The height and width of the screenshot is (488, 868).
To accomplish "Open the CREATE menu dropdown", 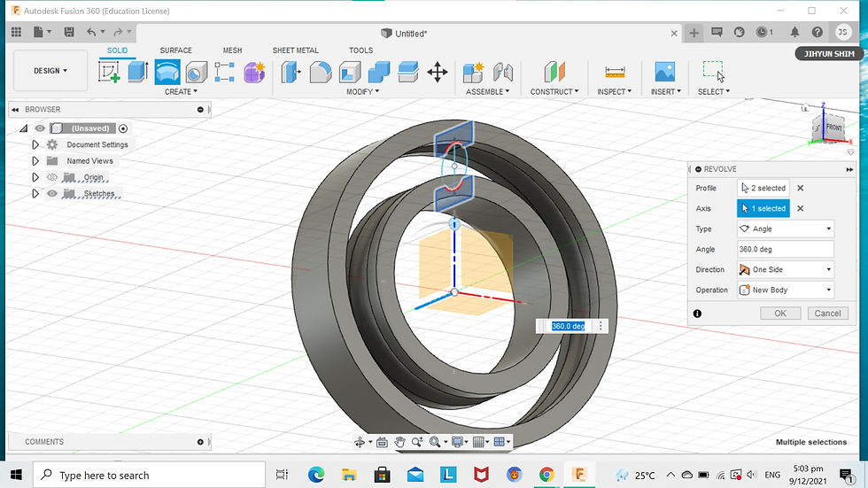I will (181, 92).
